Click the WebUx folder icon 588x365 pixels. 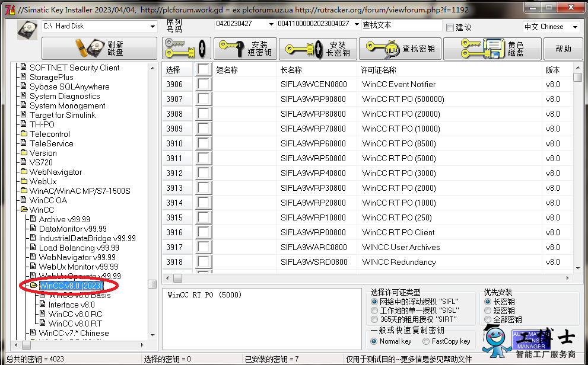pyautogui.click(x=24, y=181)
